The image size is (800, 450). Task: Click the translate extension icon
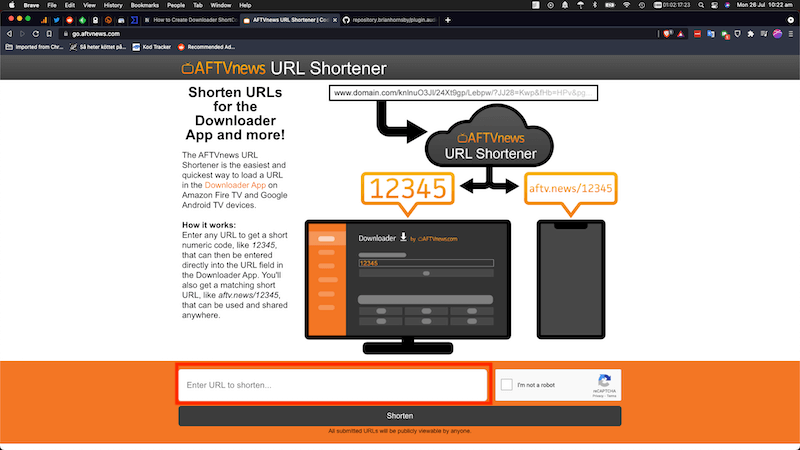pos(711,34)
